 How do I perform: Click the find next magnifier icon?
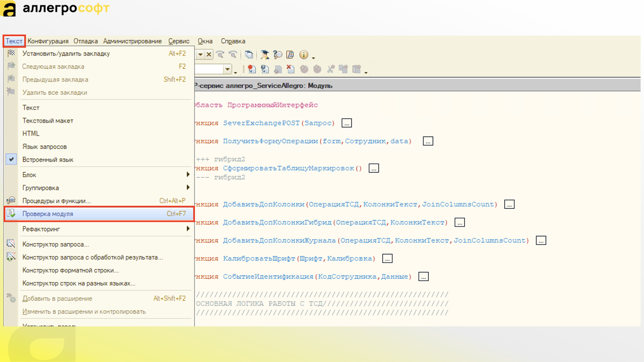point(220,54)
